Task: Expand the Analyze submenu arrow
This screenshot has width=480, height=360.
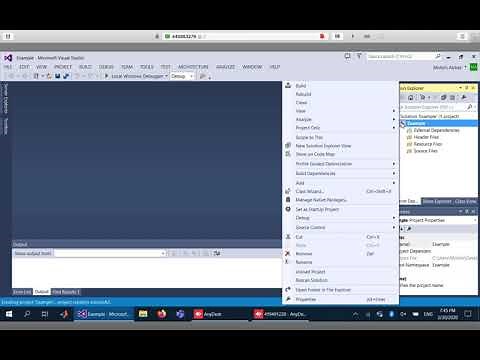Action: [x=394, y=119]
